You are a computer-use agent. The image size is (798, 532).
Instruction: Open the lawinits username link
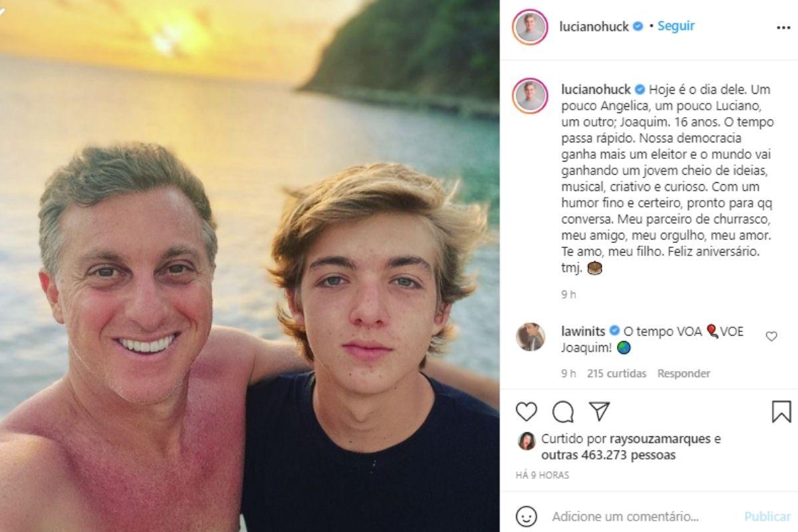click(583, 331)
